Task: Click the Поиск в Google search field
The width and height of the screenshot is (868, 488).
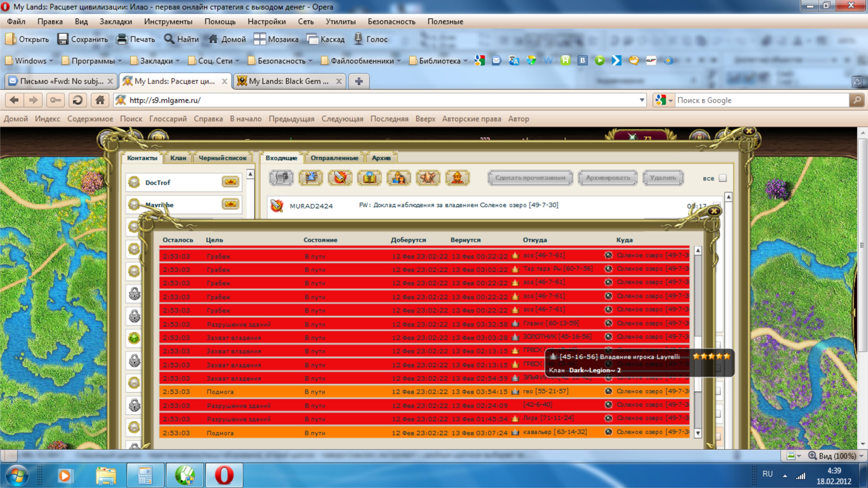Action: click(762, 100)
